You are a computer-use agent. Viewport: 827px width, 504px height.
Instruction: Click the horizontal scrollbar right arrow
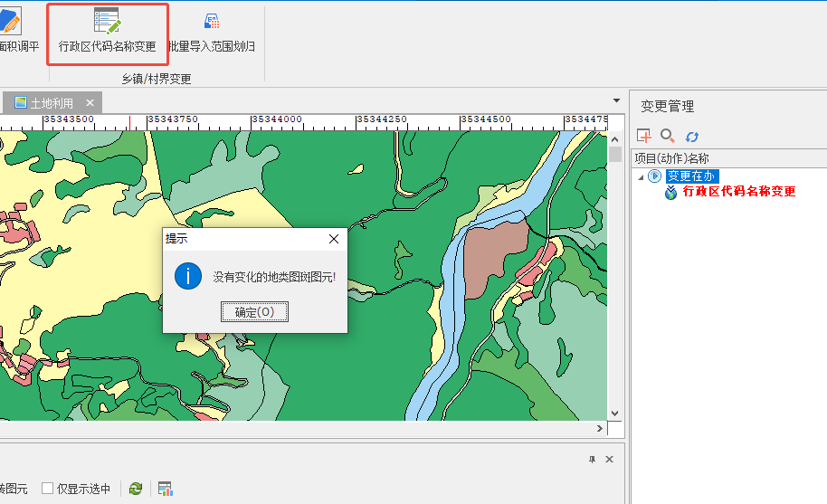598,429
